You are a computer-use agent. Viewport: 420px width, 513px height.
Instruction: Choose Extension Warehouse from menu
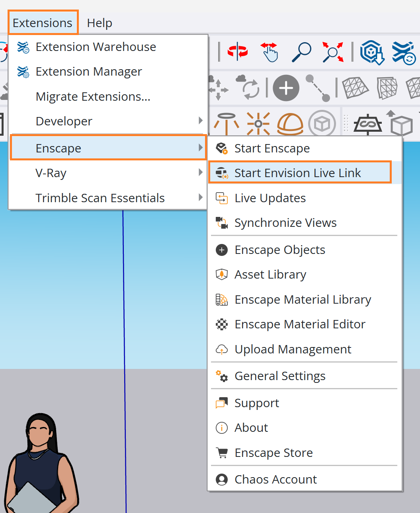tap(108, 47)
